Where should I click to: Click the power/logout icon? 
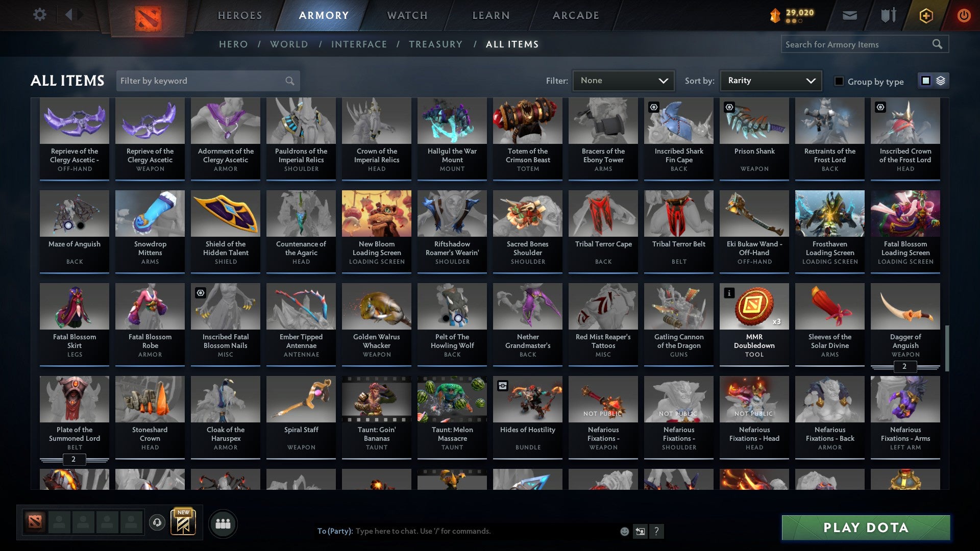click(964, 15)
